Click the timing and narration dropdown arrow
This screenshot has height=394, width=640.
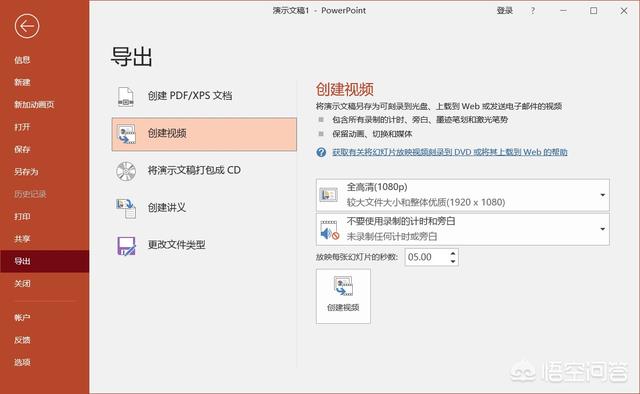click(x=602, y=229)
